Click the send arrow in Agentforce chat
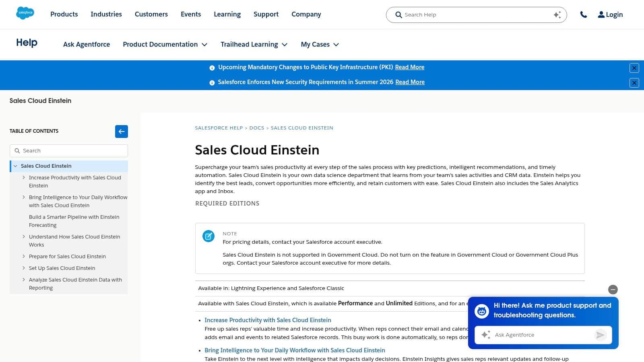Screen dimensions: 644x362 click(600, 335)
